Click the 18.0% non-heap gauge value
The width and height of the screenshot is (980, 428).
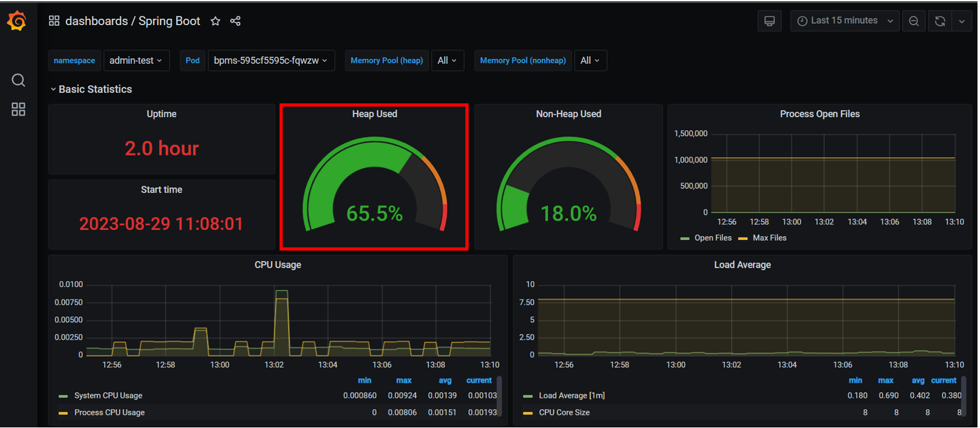[x=569, y=214]
